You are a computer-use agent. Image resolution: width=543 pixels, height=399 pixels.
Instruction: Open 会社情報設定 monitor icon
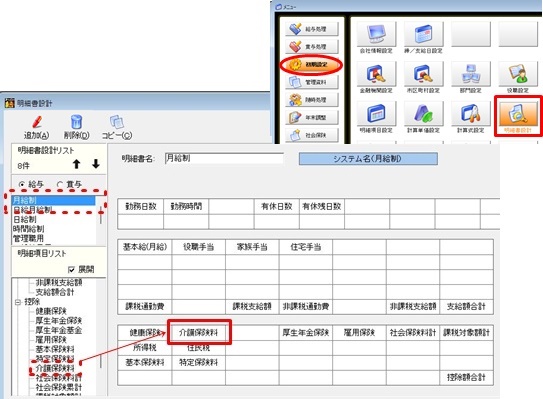click(376, 34)
